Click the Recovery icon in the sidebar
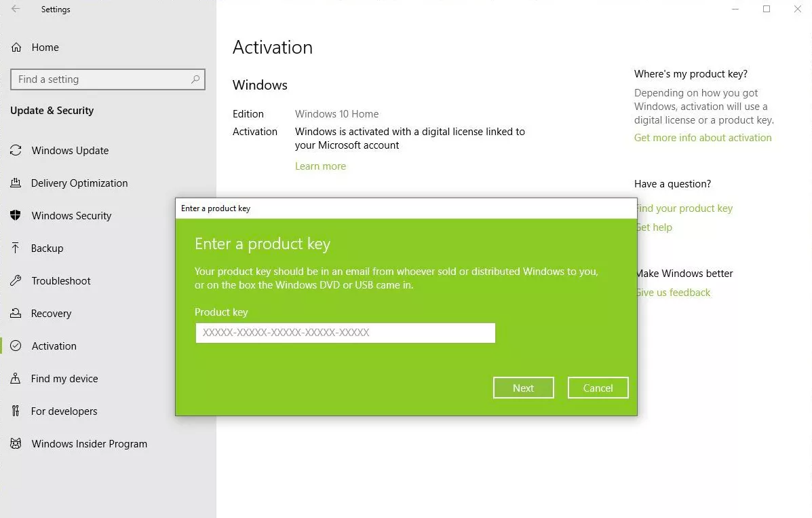 16,313
